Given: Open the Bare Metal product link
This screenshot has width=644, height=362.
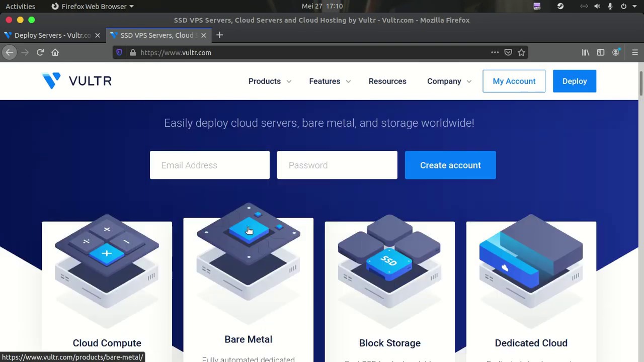Looking at the screenshot, I should tap(248, 339).
